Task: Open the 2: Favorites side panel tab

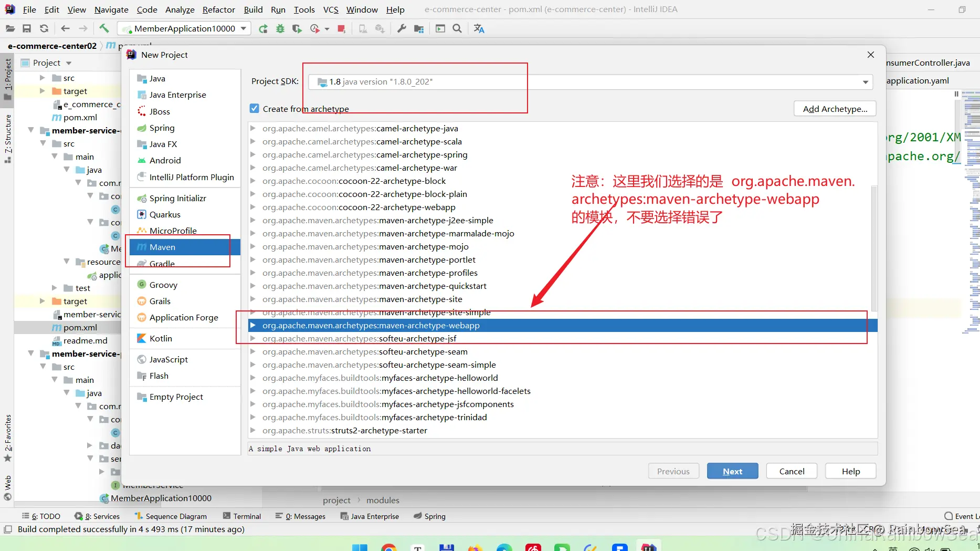Action: point(7,438)
